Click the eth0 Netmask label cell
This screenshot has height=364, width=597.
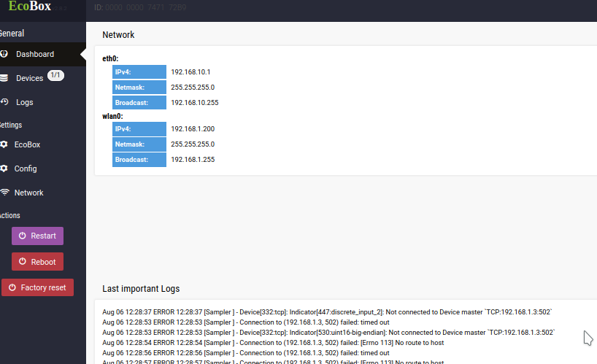(x=139, y=87)
